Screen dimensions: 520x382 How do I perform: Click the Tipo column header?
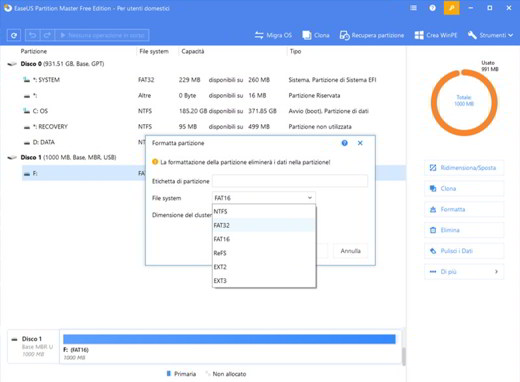(295, 51)
